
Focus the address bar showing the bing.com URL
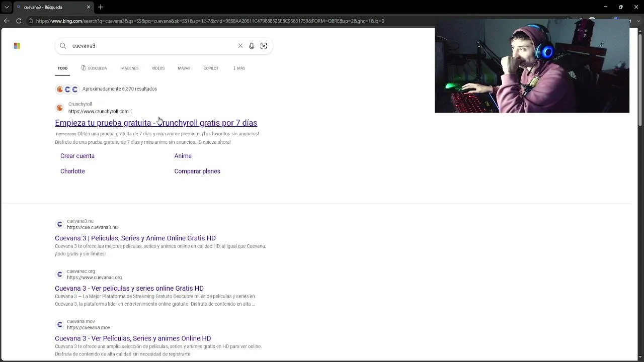210,21
